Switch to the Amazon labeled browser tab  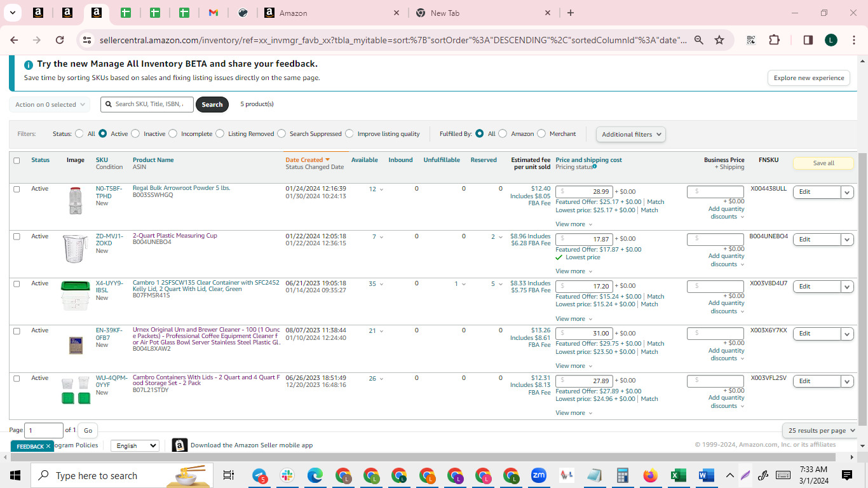point(333,13)
